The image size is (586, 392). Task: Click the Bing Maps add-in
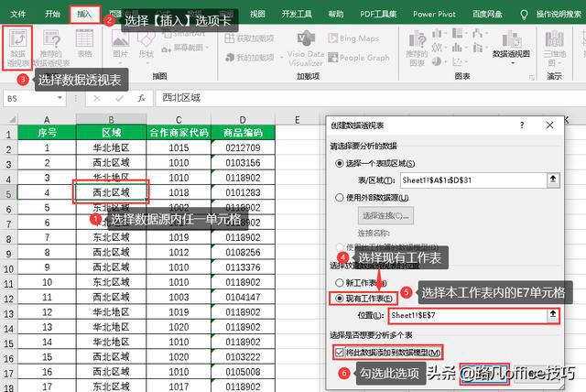(353, 38)
